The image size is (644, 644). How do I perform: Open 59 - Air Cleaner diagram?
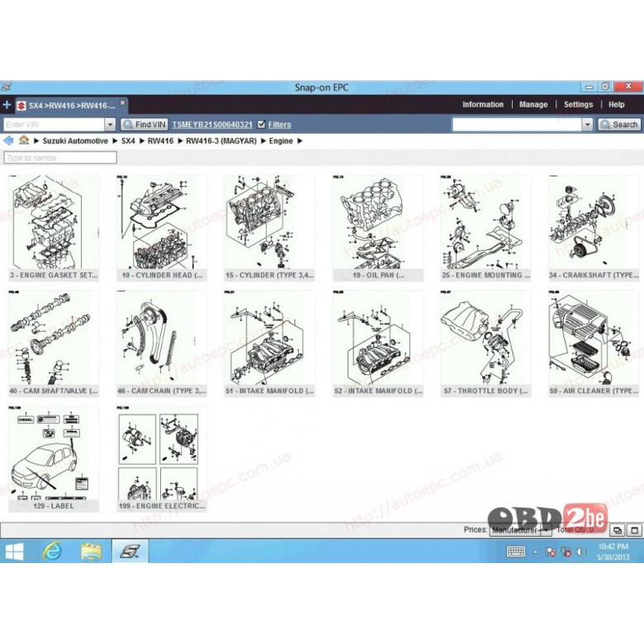594,343
